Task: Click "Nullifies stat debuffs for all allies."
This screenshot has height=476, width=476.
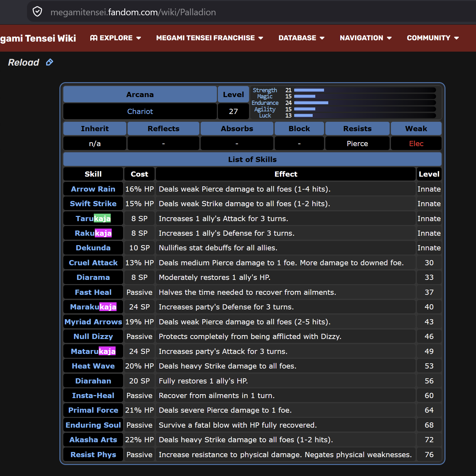Action: click(x=218, y=248)
